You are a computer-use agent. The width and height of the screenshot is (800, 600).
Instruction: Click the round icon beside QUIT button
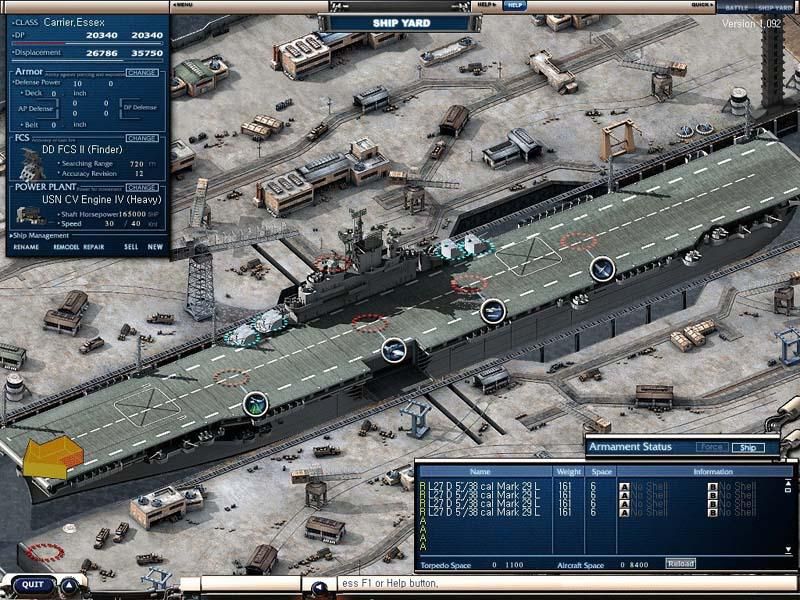point(70,585)
